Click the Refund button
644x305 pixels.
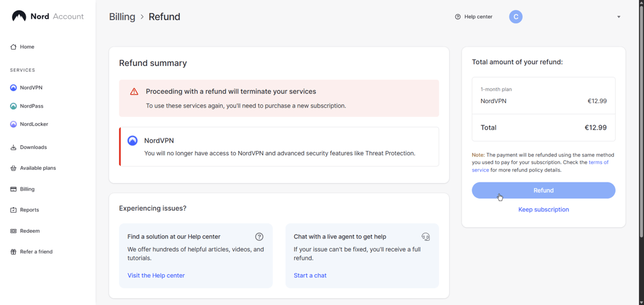[543, 191]
